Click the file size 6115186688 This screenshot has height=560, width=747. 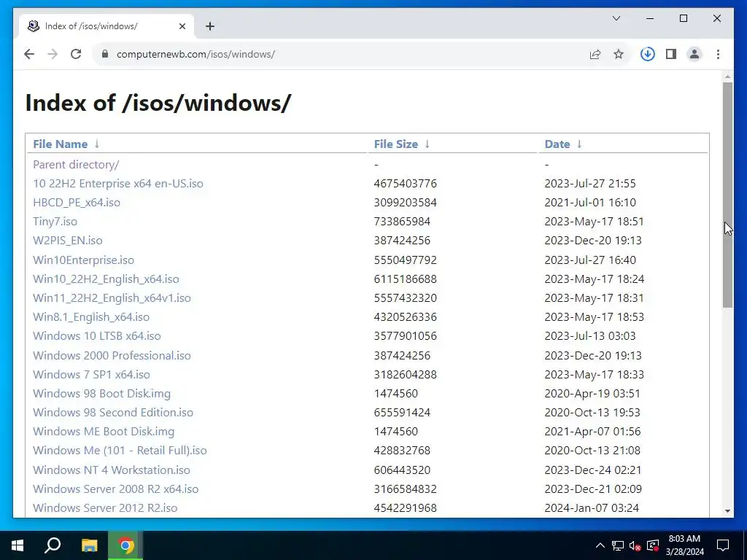click(405, 279)
